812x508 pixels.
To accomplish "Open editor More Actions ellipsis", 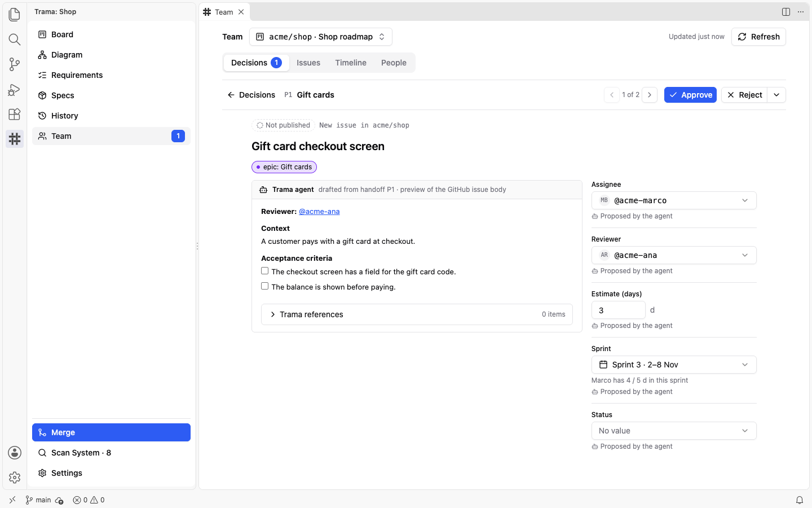I will pyautogui.click(x=801, y=12).
